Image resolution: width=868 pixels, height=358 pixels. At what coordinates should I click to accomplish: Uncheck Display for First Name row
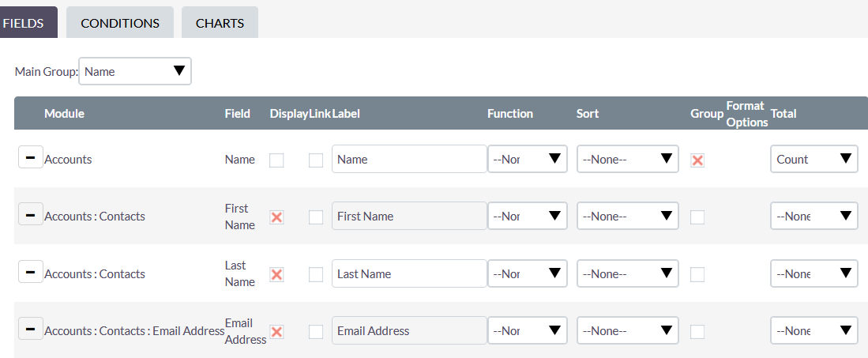click(276, 217)
